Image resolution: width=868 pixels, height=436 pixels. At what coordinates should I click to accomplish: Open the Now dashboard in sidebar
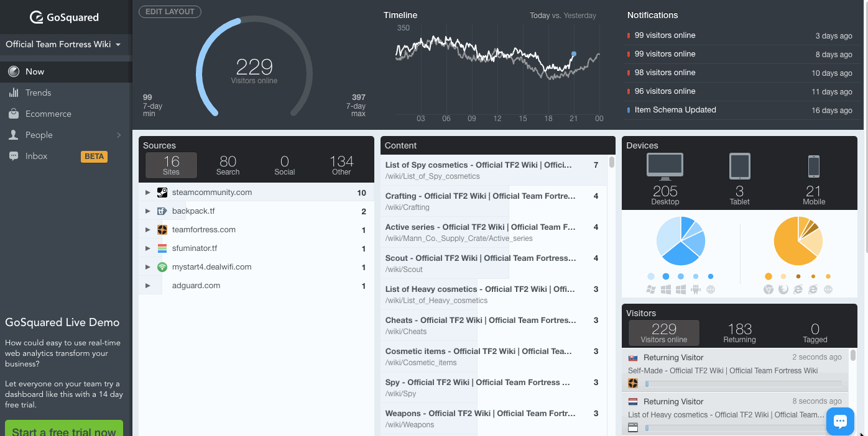66,71
